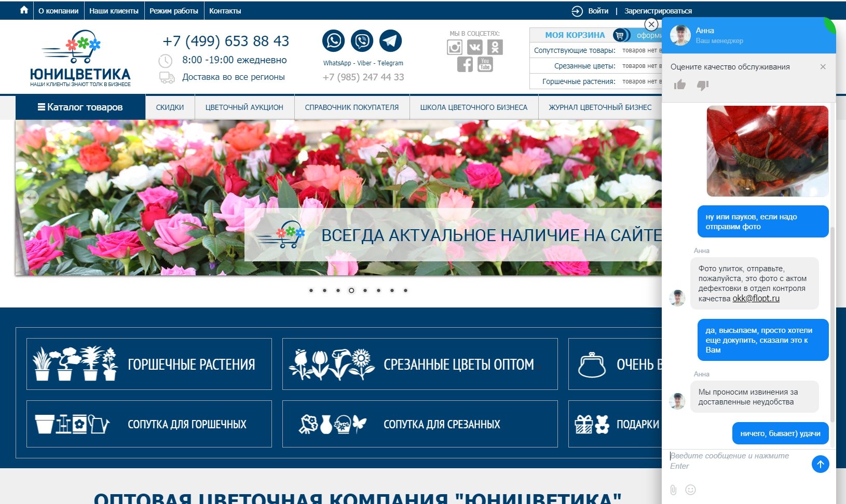Open the СРЕЗАННЫЕ ЦВЕТЫ ОПТОМ category
The image size is (846, 504).
[420, 364]
